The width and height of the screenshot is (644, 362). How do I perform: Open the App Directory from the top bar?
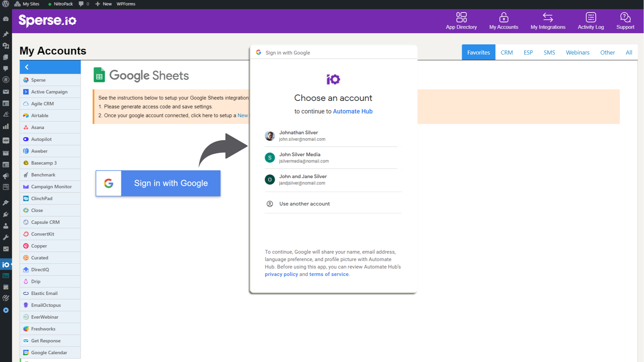461,21
